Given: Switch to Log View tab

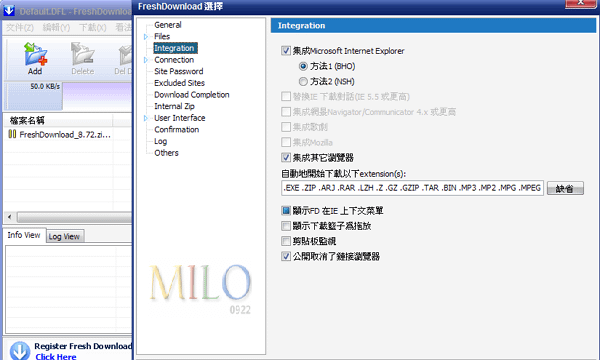Looking at the screenshot, I should click(x=64, y=237).
